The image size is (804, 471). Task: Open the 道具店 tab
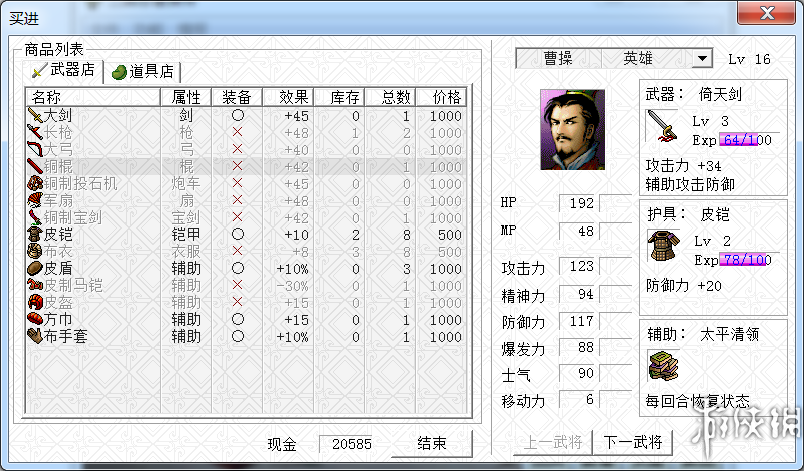click(x=143, y=71)
